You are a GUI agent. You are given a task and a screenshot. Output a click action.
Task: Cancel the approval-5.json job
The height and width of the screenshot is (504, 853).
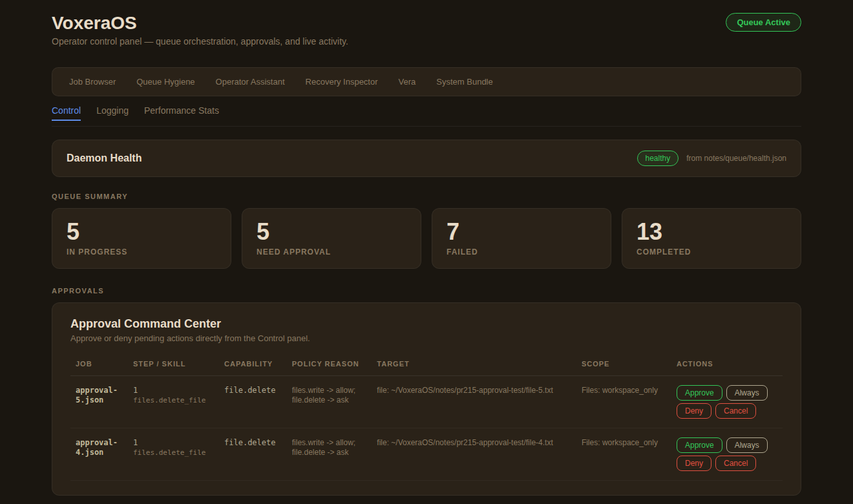735,411
